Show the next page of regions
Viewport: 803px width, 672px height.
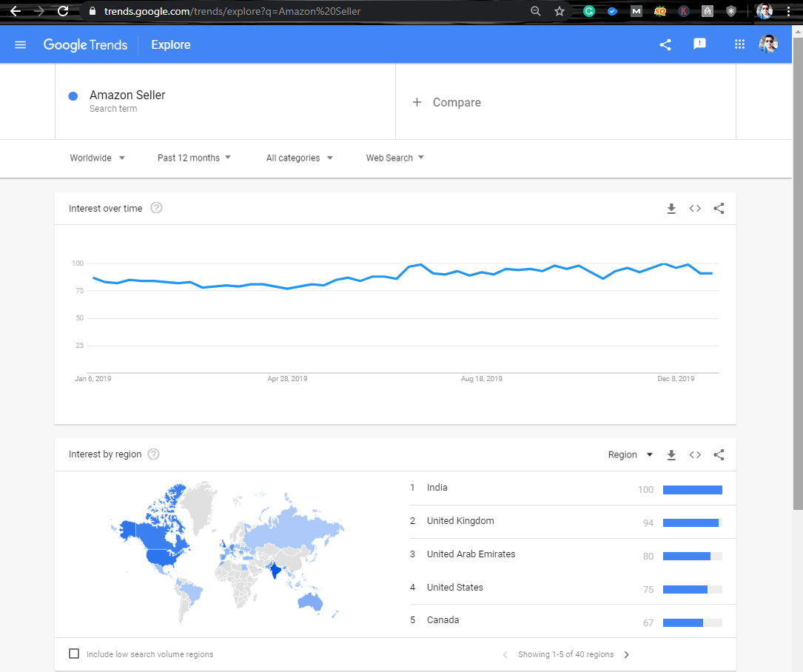[626, 654]
